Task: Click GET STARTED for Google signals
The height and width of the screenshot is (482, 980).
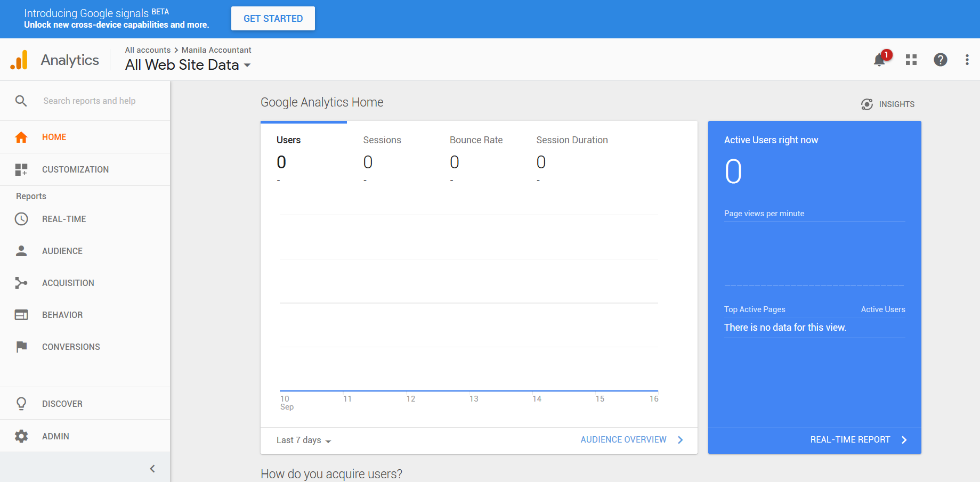Action: click(272, 18)
